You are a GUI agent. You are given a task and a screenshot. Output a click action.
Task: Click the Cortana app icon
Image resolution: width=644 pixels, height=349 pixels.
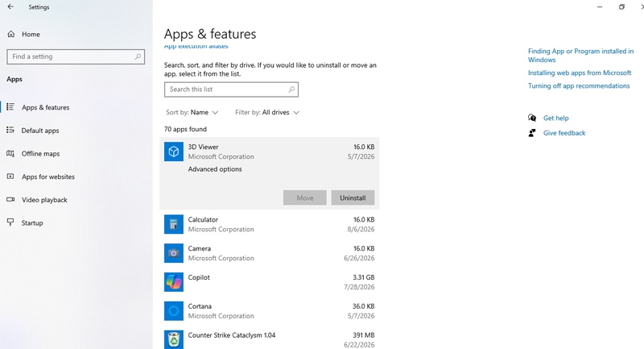click(x=174, y=311)
